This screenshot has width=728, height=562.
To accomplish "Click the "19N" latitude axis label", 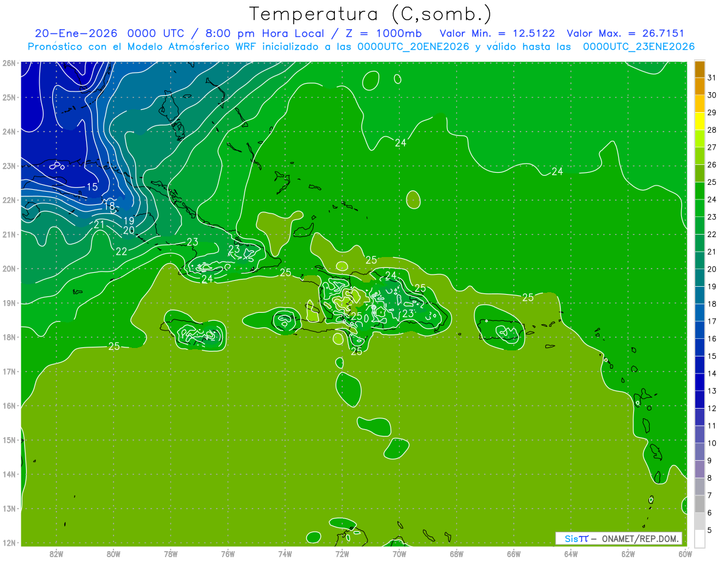I will click(9, 303).
